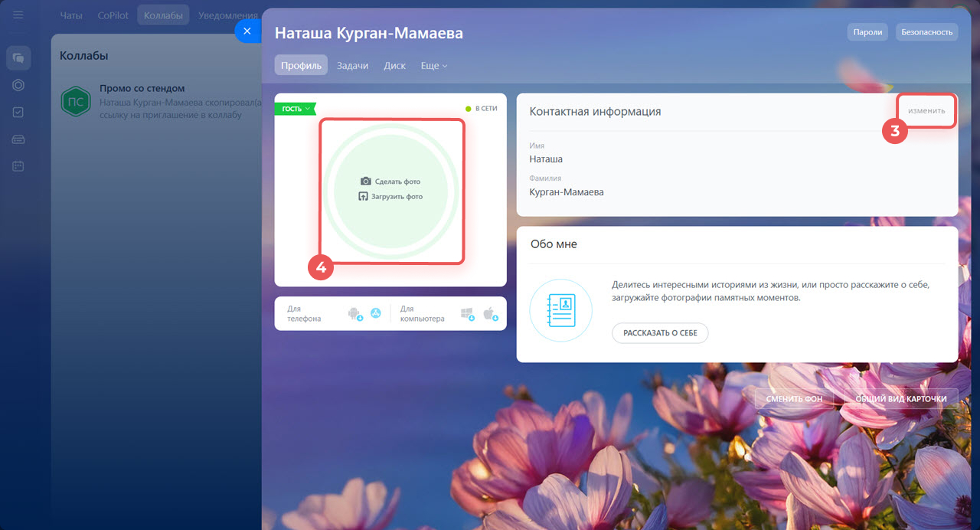Click the camera icon to take a photo
Viewport: 980px width, 530px height.
366,182
